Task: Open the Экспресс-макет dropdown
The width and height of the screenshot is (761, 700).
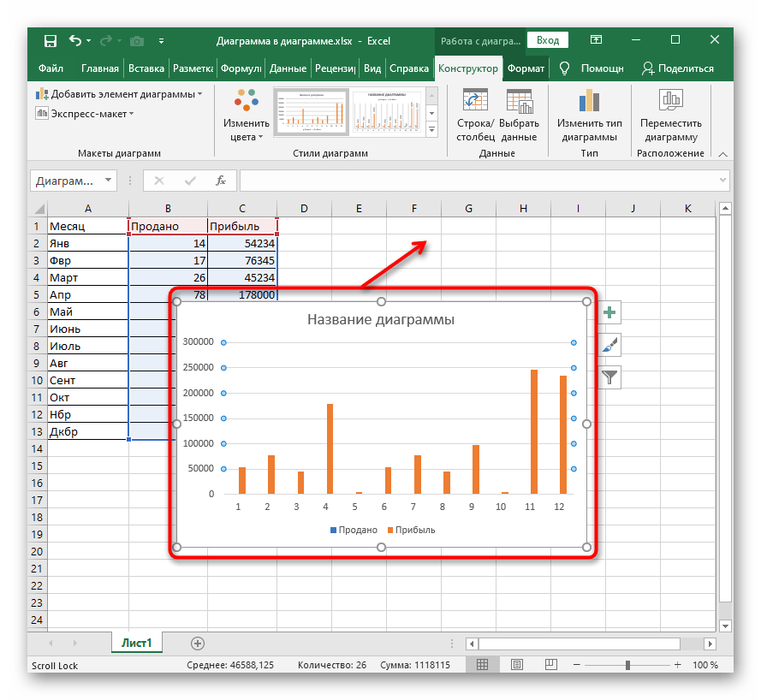Action: pos(85,114)
